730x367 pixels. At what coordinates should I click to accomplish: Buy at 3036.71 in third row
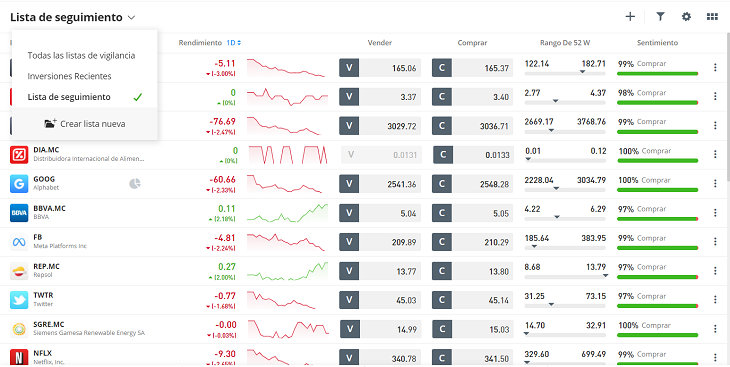click(x=473, y=126)
